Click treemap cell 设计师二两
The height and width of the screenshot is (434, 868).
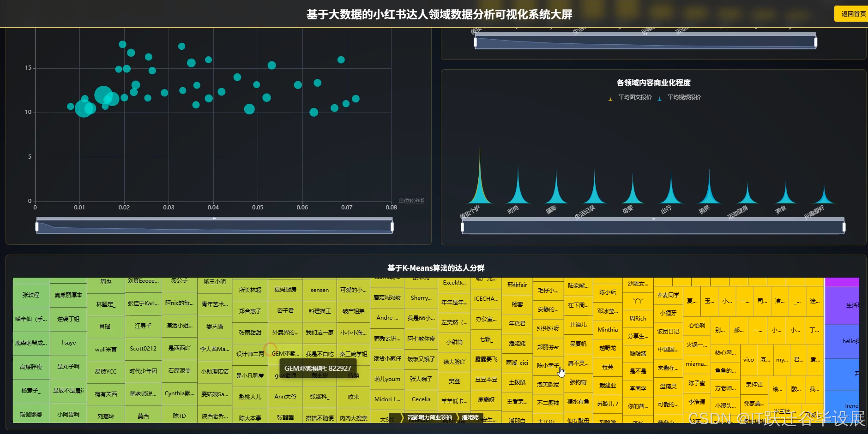click(250, 354)
